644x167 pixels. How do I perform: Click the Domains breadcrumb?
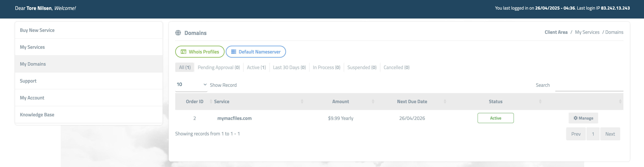pyautogui.click(x=614, y=32)
